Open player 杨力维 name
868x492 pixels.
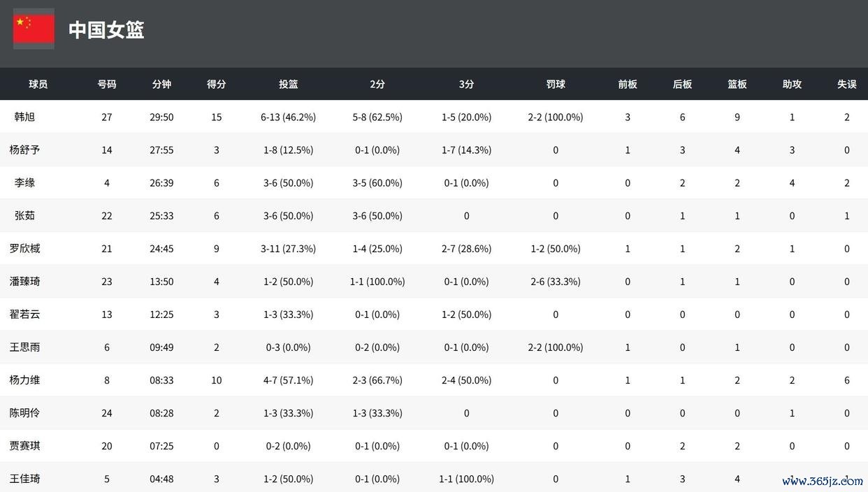pyautogui.click(x=24, y=380)
